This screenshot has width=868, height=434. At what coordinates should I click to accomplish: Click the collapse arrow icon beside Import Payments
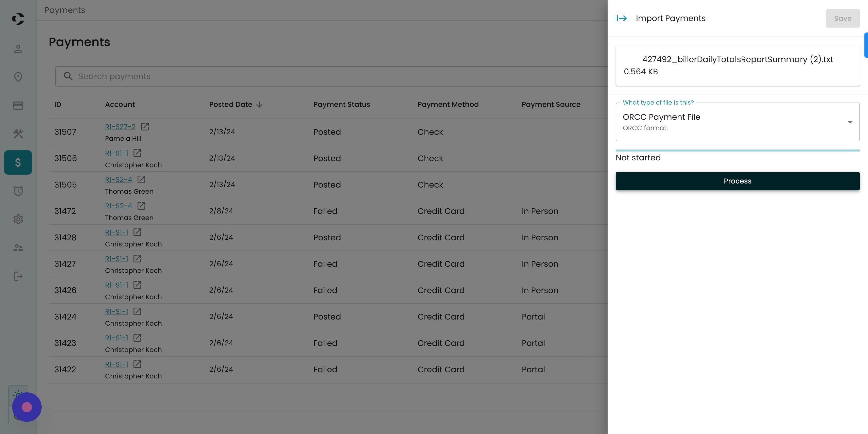pos(621,18)
